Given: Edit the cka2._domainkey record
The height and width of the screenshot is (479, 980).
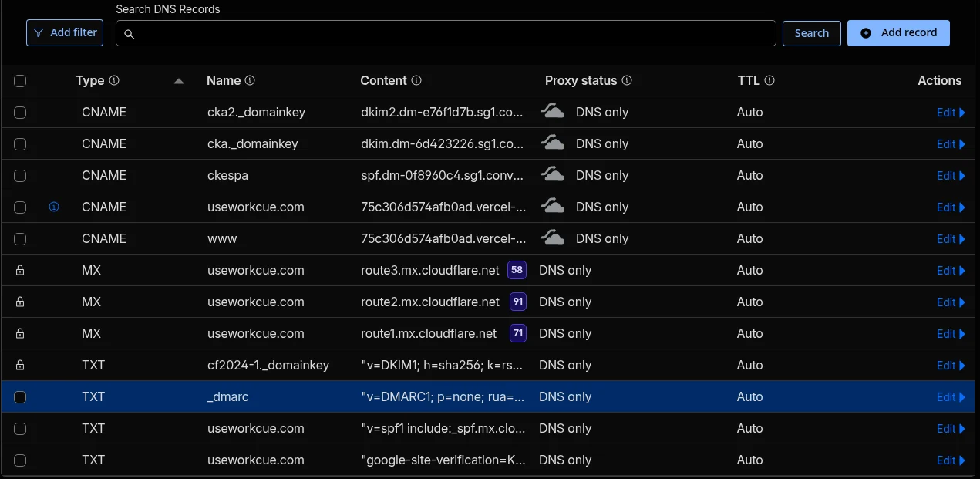Looking at the screenshot, I should [951, 113].
